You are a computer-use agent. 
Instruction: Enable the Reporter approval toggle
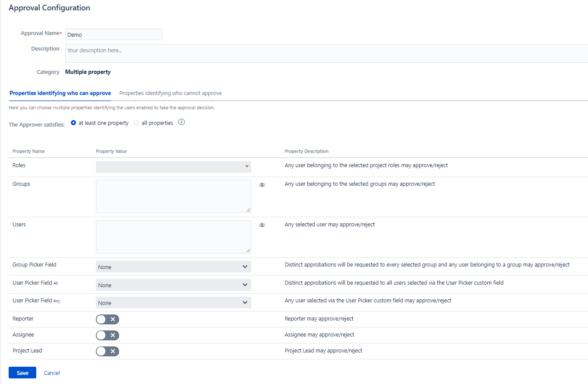(107, 319)
